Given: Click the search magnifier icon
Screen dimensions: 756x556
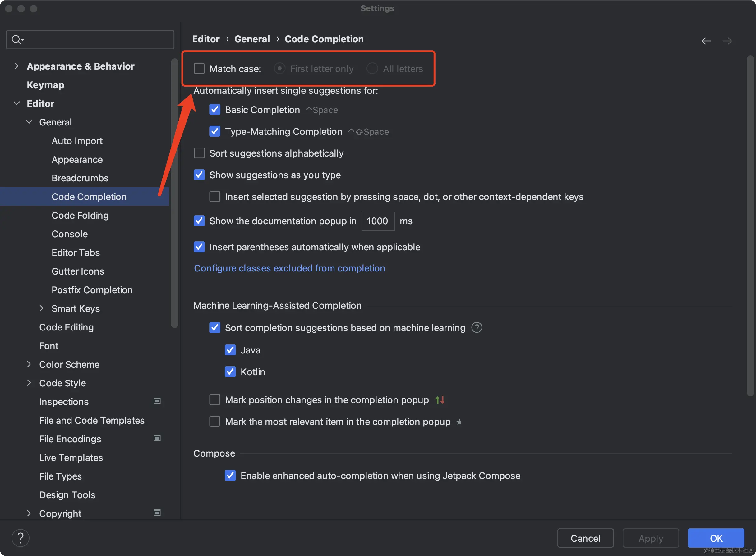Looking at the screenshot, I should coord(17,40).
